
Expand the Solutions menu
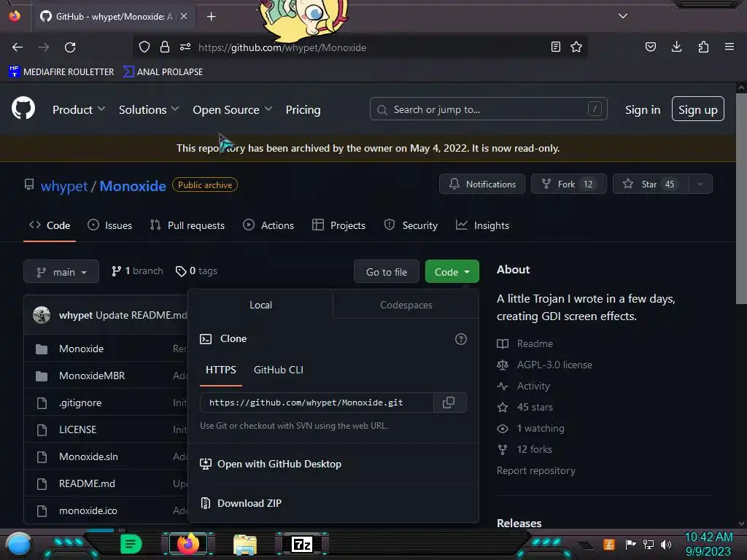tap(149, 110)
